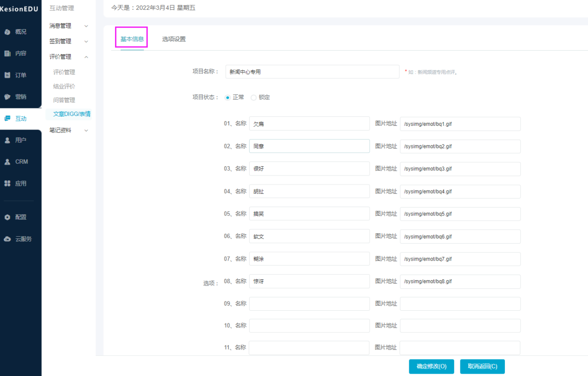Switch to the 基本信息 tab
This screenshot has height=376, width=588.
pyautogui.click(x=132, y=39)
